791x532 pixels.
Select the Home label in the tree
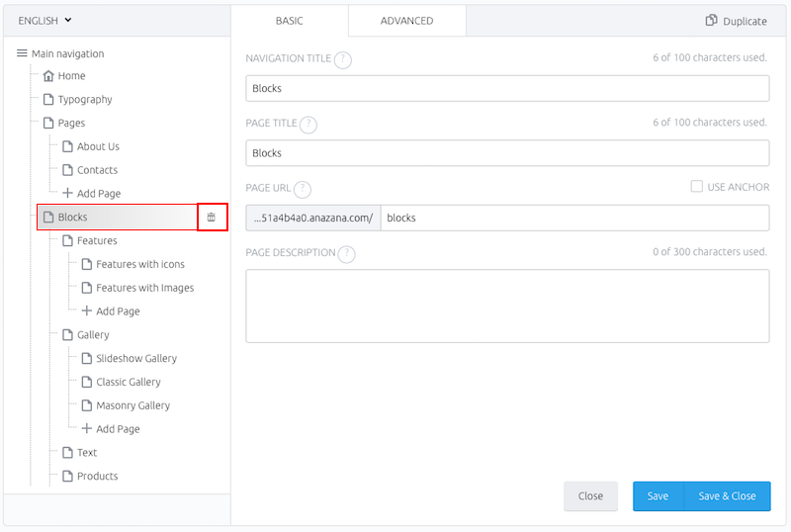pyautogui.click(x=71, y=76)
